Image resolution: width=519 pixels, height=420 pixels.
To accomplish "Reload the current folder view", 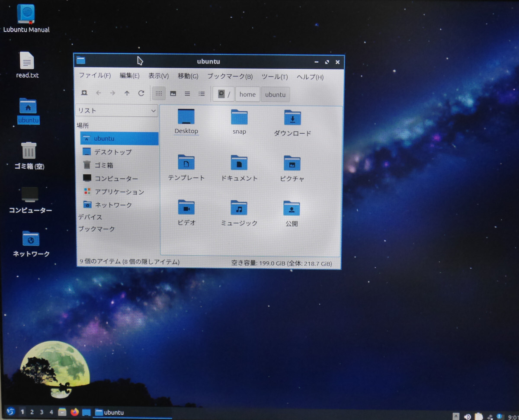I will 141,93.
